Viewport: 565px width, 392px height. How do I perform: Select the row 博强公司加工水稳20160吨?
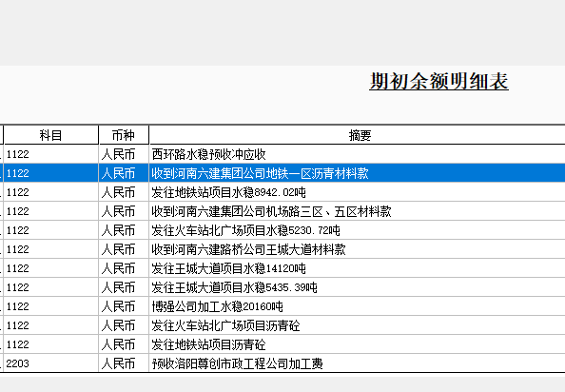coord(282,307)
